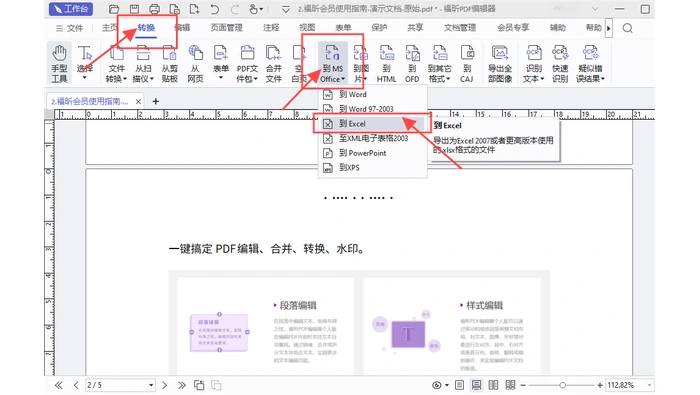This screenshot has height=395, width=700.
Task: Open the 保护 tab
Action: 379,28
